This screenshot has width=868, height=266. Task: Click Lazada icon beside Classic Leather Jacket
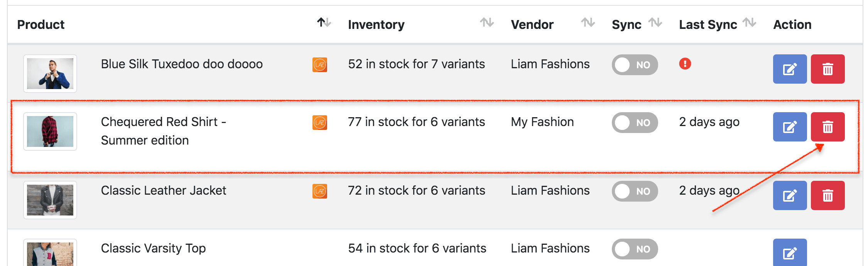[320, 191]
